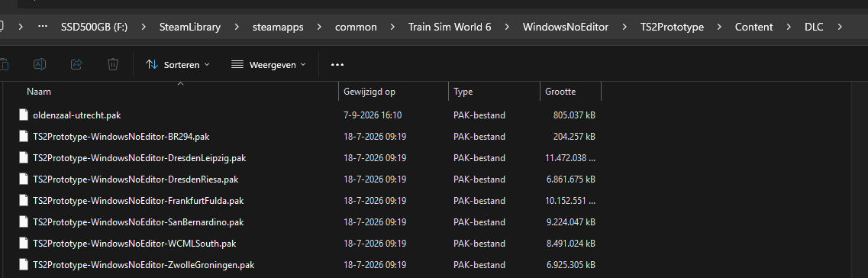The width and height of the screenshot is (868, 278).
Task: Click size value 9.224.047 kB
Action: pyautogui.click(x=571, y=222)
